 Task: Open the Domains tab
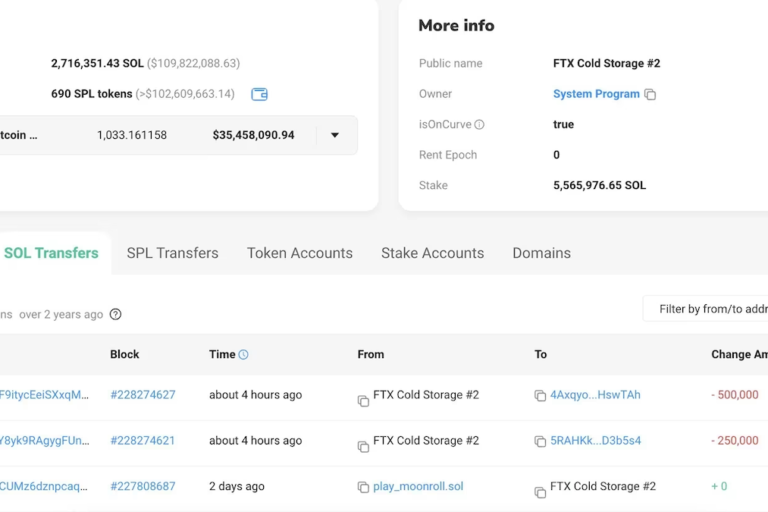(x=541, y=253)
